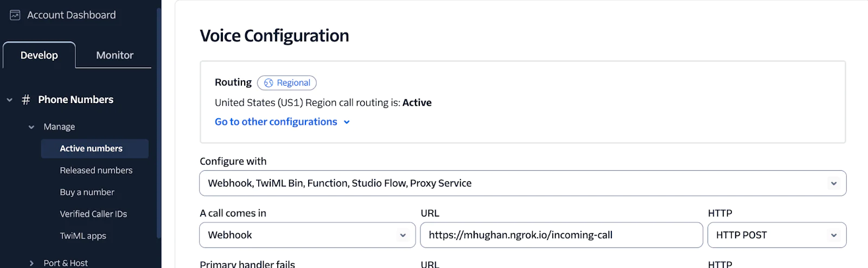Open Verified Caller IDs page

pyautogui.click(x=93, y=214)
